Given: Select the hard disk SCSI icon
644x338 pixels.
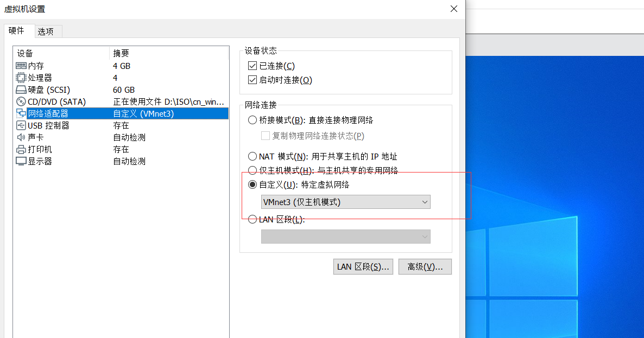Looking at the screenshot, I should 21,90.
